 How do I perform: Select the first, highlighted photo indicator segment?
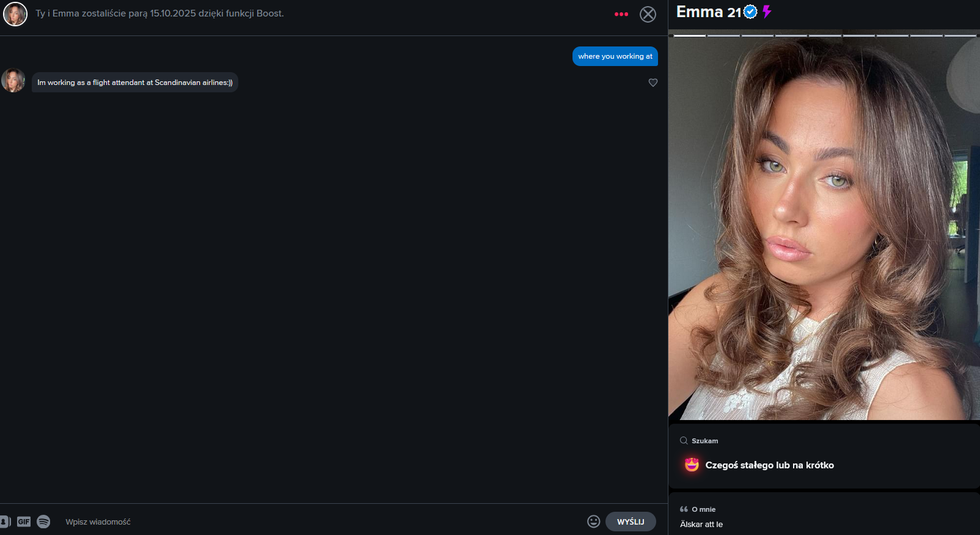pos(690,35)
